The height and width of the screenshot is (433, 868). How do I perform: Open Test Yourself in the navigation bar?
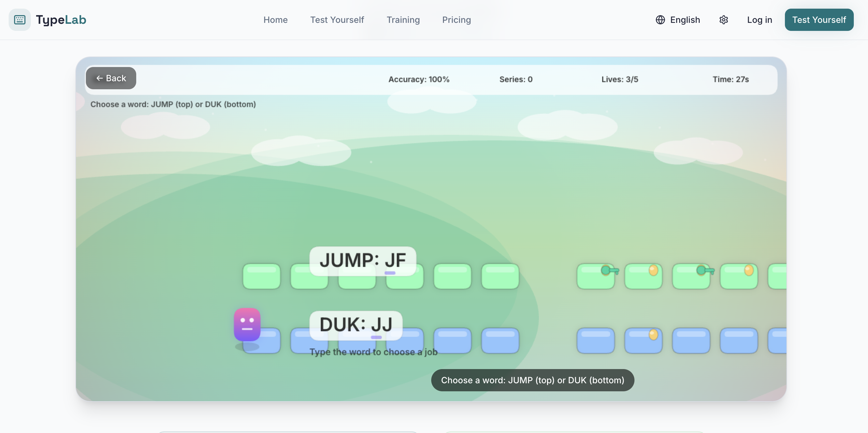[x=337, y=20]
